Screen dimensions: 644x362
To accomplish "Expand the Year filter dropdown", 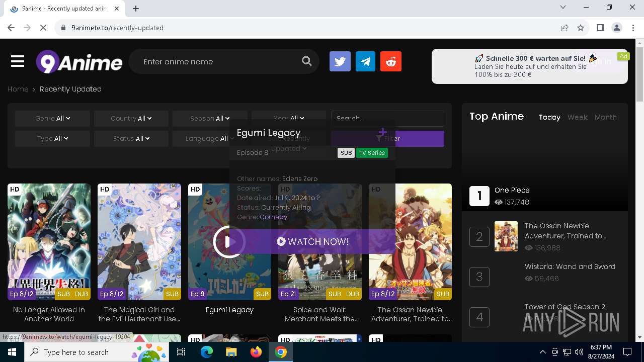I will point(289,118).
